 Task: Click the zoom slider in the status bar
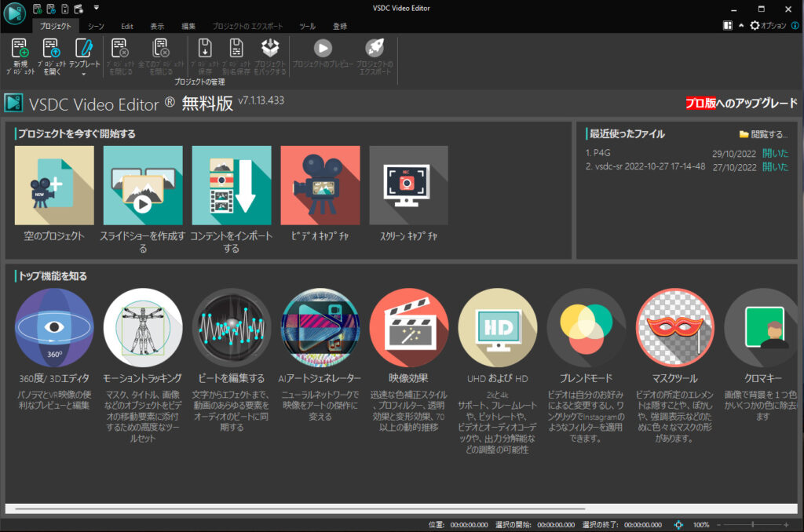pyautogui.click(x=753, y=524)
